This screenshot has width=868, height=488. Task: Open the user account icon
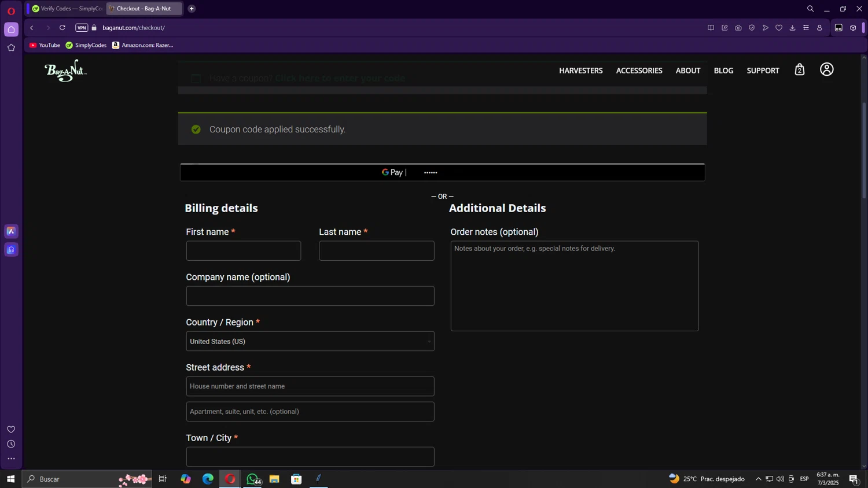pos(826,69)
